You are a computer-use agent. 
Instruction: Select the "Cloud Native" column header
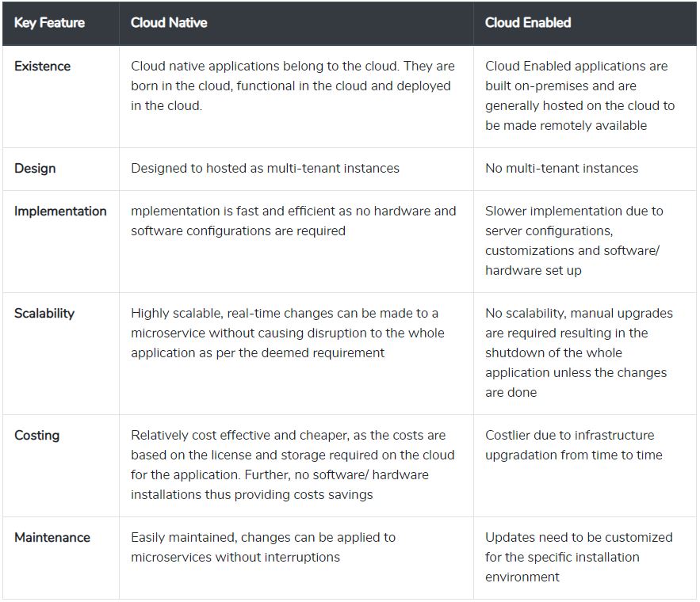coord(169,23)
